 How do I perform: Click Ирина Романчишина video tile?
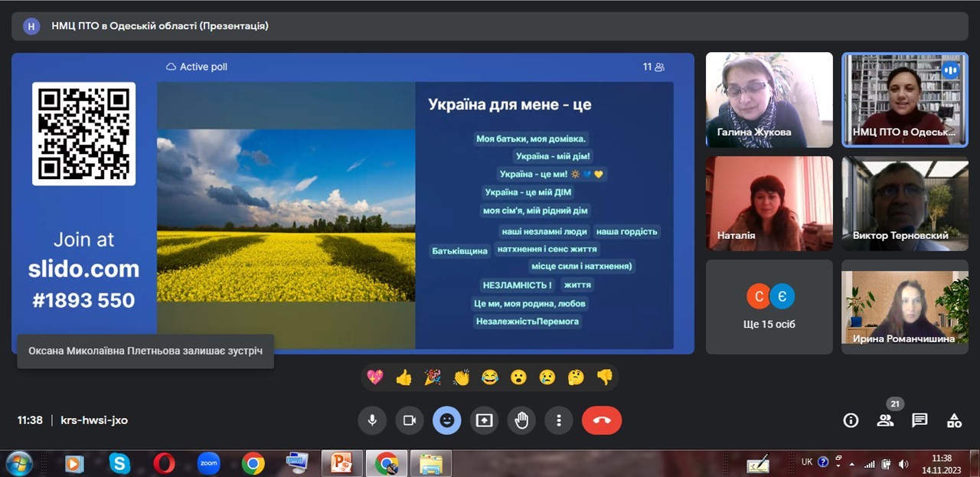905,306
